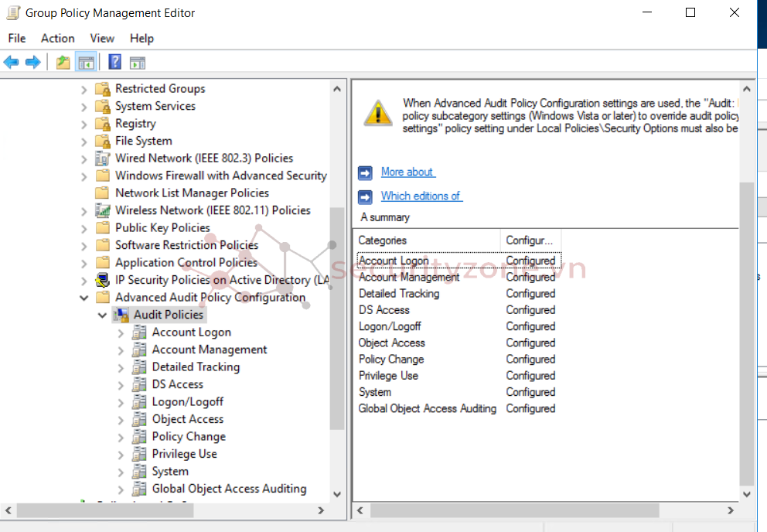767x532 pixels.
Task: Collapse the Advanced Audit Policy Configuration node
Action: (x=84, y=298)
